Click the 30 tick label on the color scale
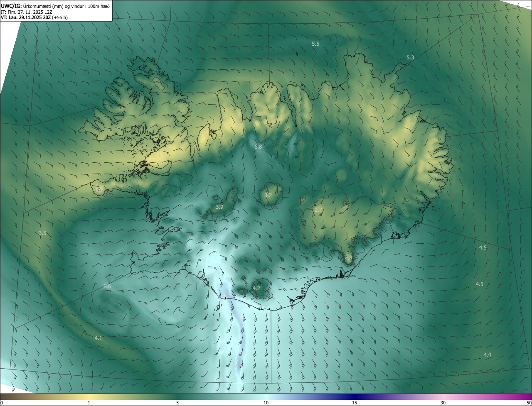 (443, 403)
